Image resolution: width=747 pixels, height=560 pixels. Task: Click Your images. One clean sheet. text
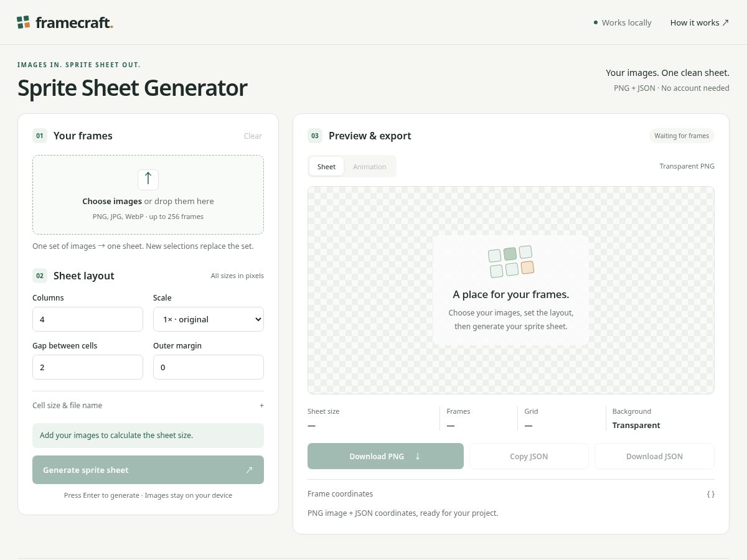(667, 73)
